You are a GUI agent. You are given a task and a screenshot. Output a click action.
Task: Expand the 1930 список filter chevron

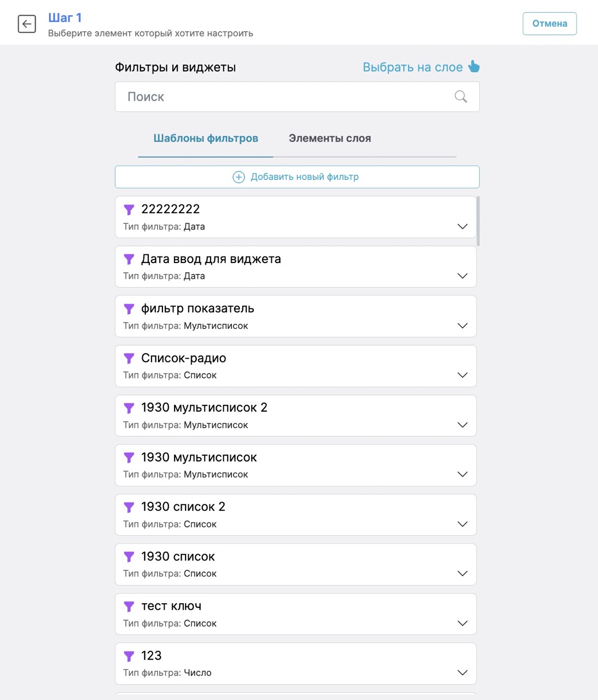462,574
